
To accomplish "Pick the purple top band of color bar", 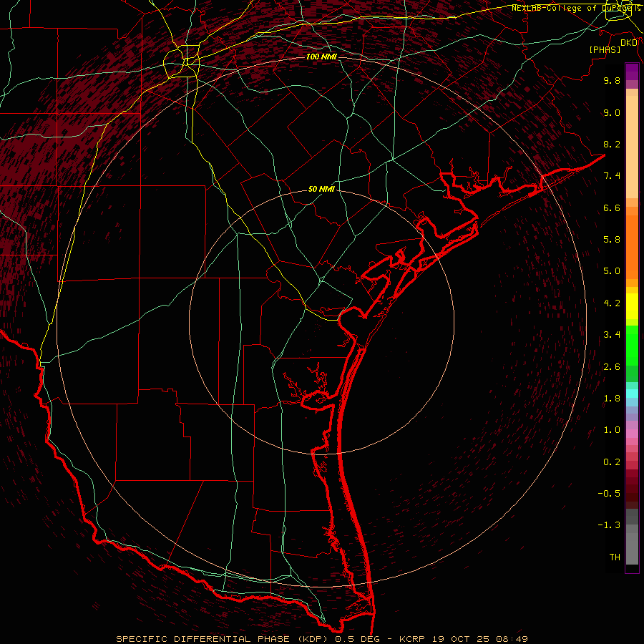I will point(632,72).
